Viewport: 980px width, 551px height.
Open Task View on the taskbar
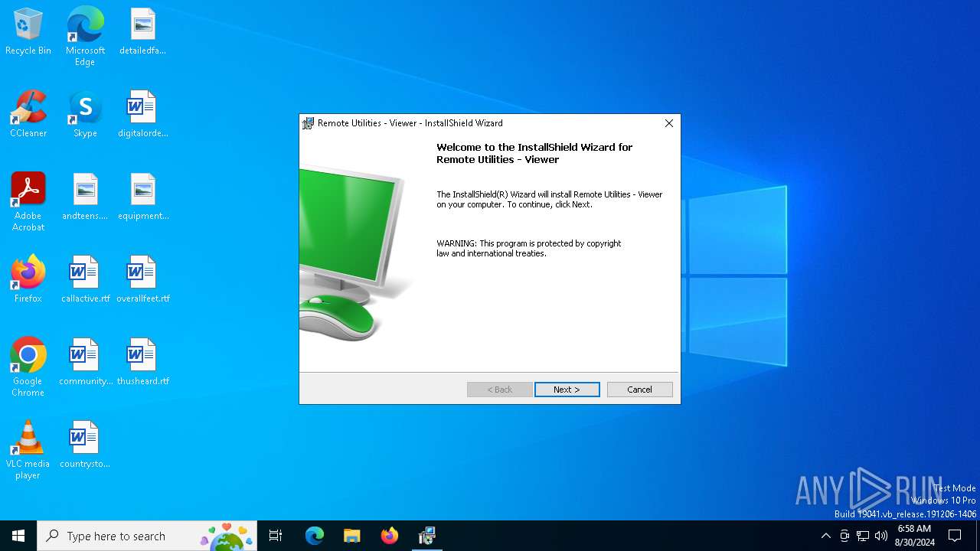[276, 536]
